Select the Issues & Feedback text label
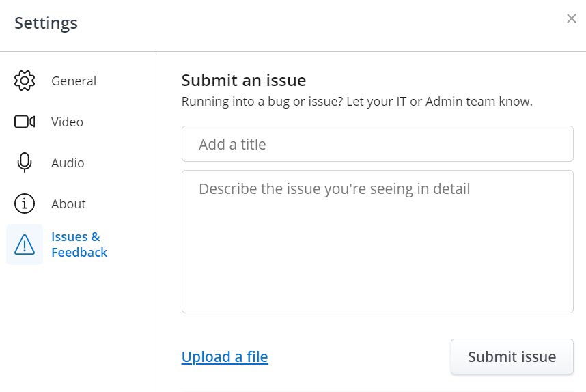 tap(79, 244)
